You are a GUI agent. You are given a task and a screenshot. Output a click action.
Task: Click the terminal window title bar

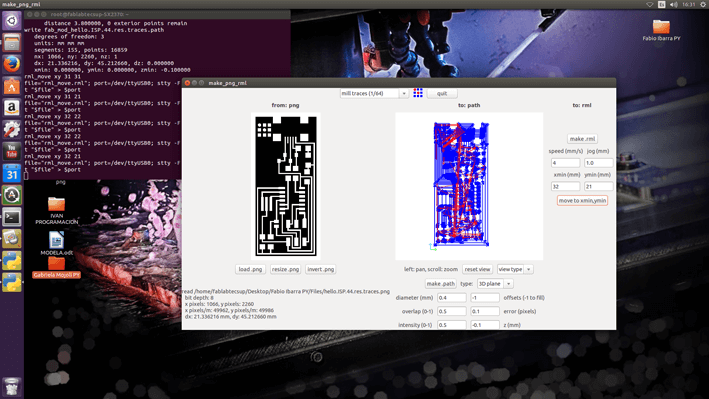tap(157, 14)
